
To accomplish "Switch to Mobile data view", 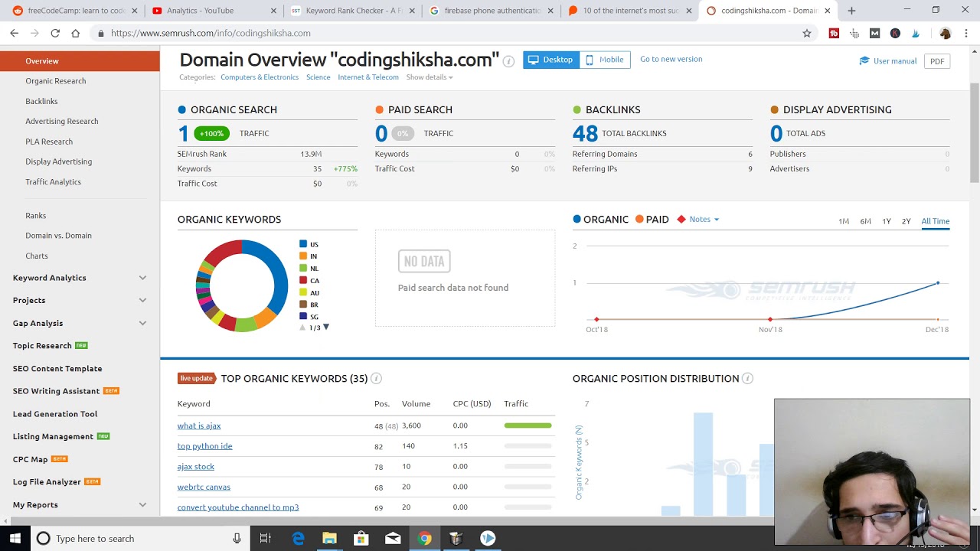I will 604,60.
